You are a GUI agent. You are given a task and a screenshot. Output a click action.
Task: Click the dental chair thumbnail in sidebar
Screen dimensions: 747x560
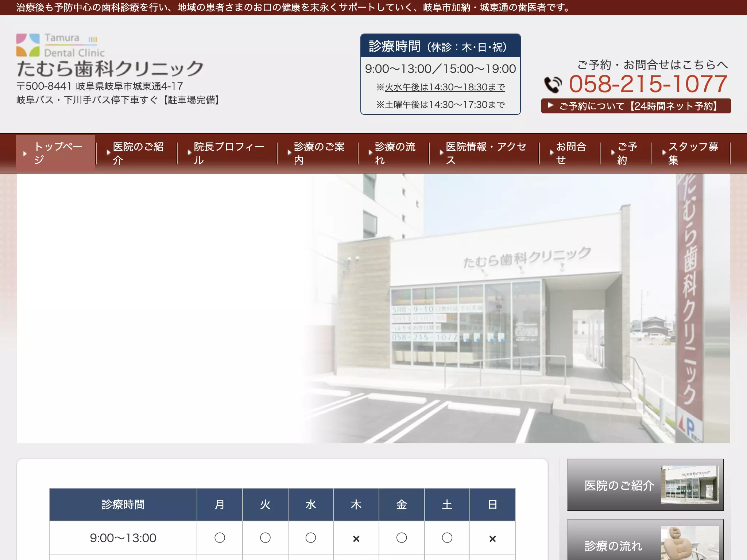690,543
